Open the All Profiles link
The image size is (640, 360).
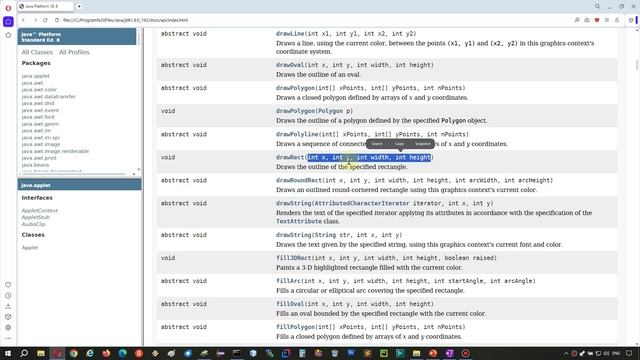(x=74, y=52)
